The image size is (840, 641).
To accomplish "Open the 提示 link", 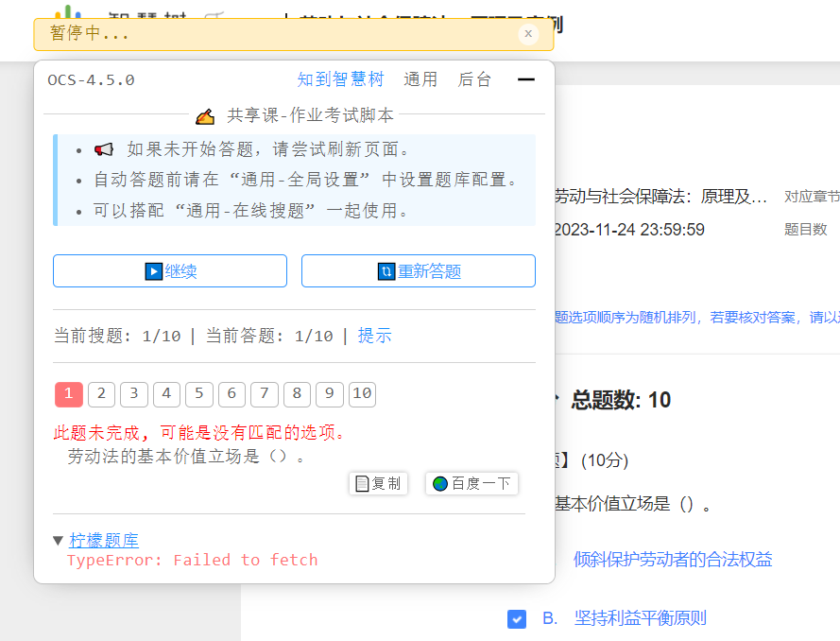I will click(x=374, y=336).
